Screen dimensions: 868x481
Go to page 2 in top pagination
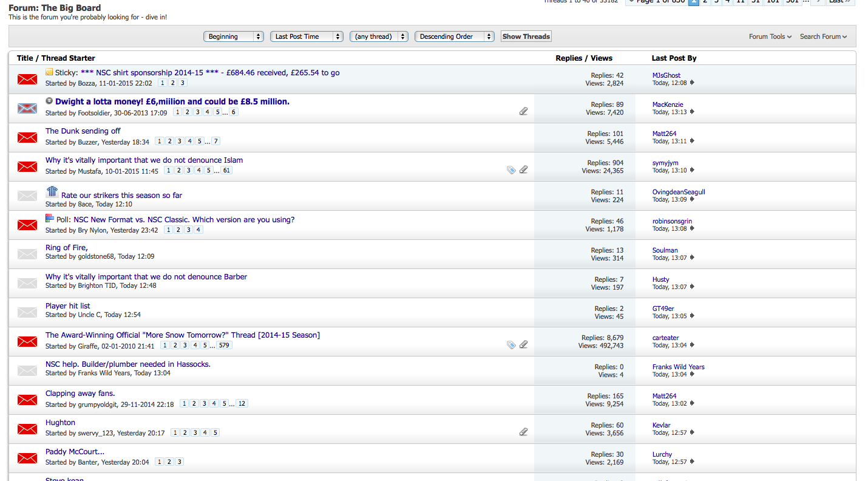click(705, 2)
